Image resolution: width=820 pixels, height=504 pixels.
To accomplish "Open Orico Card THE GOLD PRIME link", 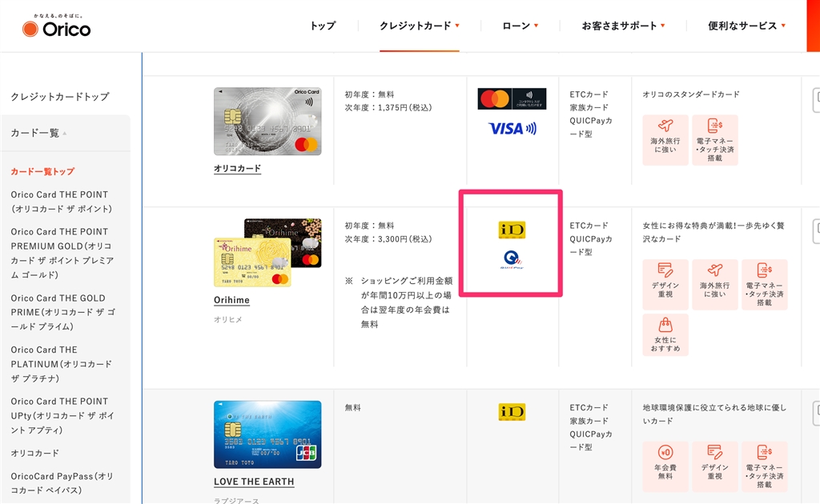I will [x=62, y=312].
